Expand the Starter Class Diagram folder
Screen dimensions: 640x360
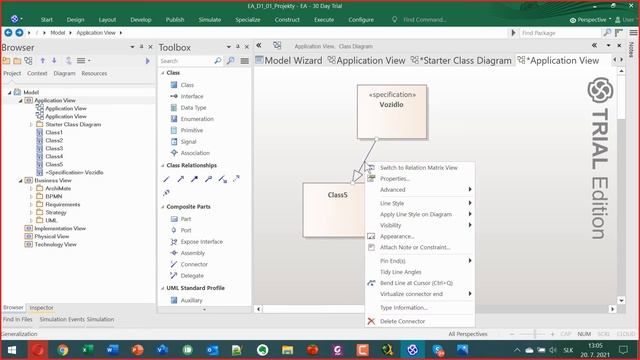(x=31, y=124)
